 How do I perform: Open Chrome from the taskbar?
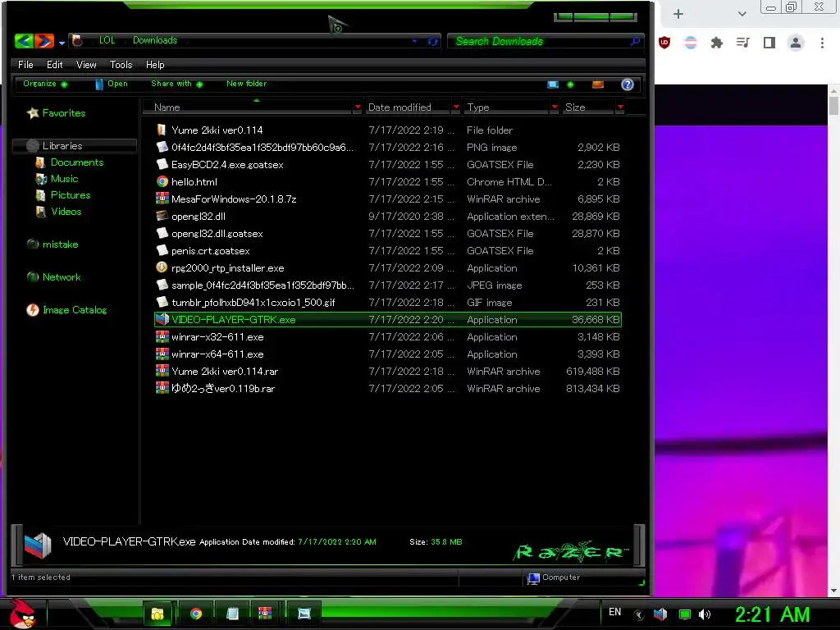pyautogui.click(x=196, y=614)
